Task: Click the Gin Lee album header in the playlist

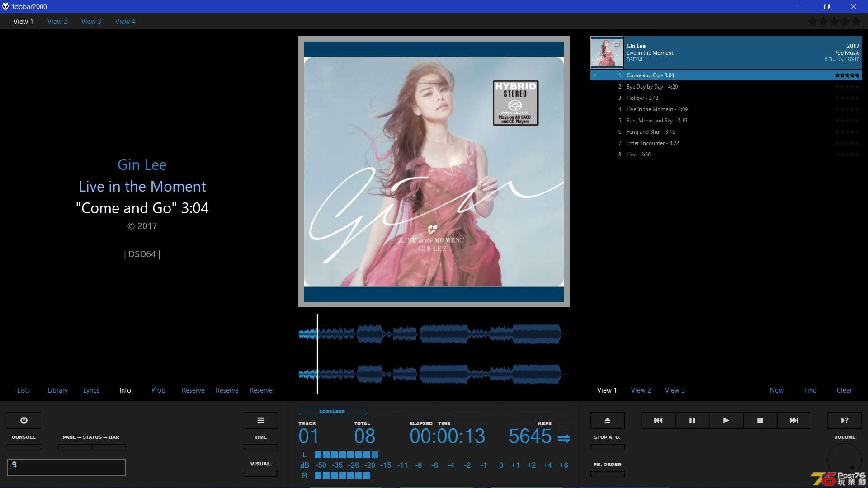Action: tap(726, 52)
